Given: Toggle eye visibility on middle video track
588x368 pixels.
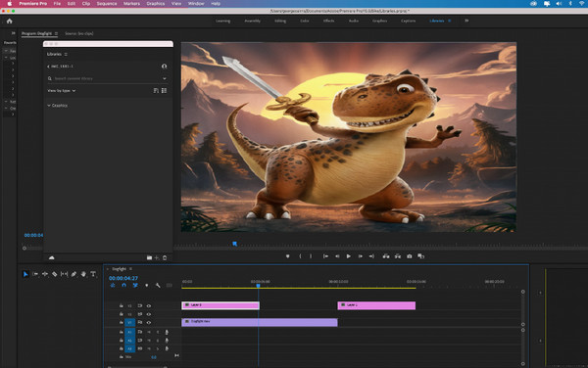Looking at the screenshot, I should (x=149, y=314).
